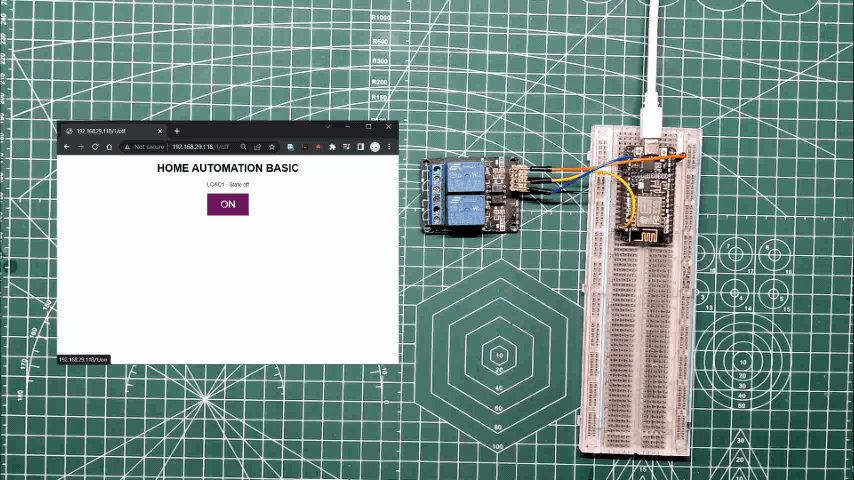Go back using browser back arrow

[x=67, y=147]
